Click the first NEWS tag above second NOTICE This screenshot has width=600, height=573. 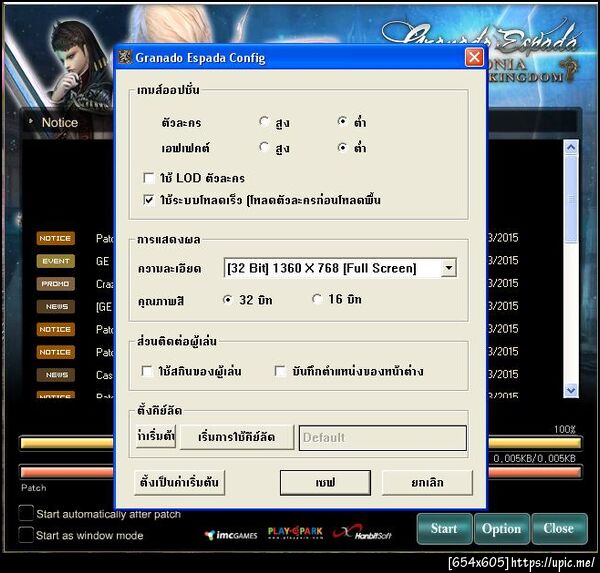point(56,307)
